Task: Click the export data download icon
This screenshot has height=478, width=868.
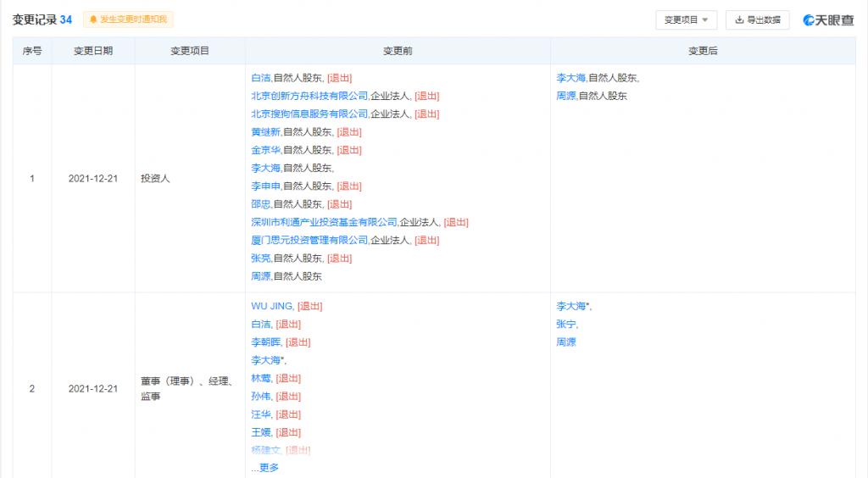Action: (x=739, y=19)
